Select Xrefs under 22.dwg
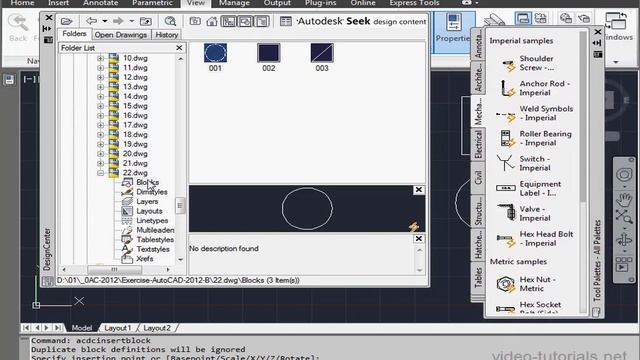 click(145, 259)
